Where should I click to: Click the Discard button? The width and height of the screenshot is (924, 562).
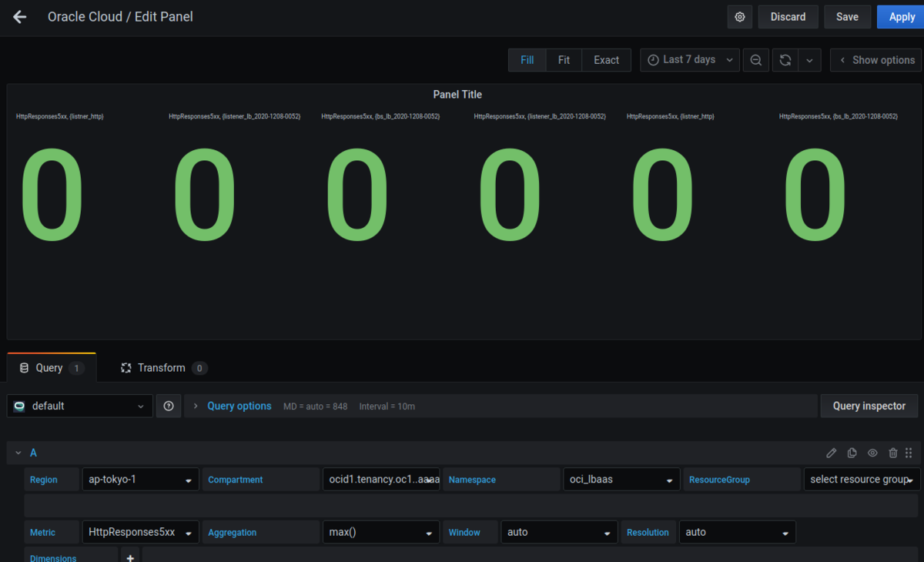click(788, 17)
